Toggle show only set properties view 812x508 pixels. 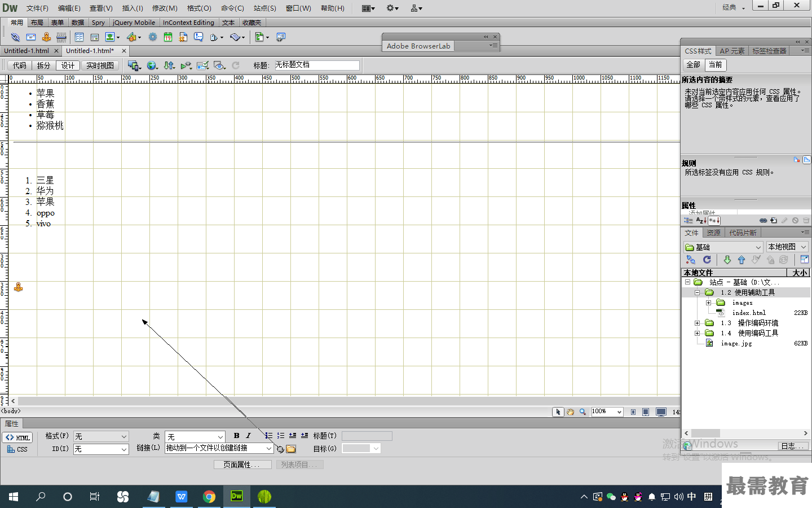tap(714, 220)
